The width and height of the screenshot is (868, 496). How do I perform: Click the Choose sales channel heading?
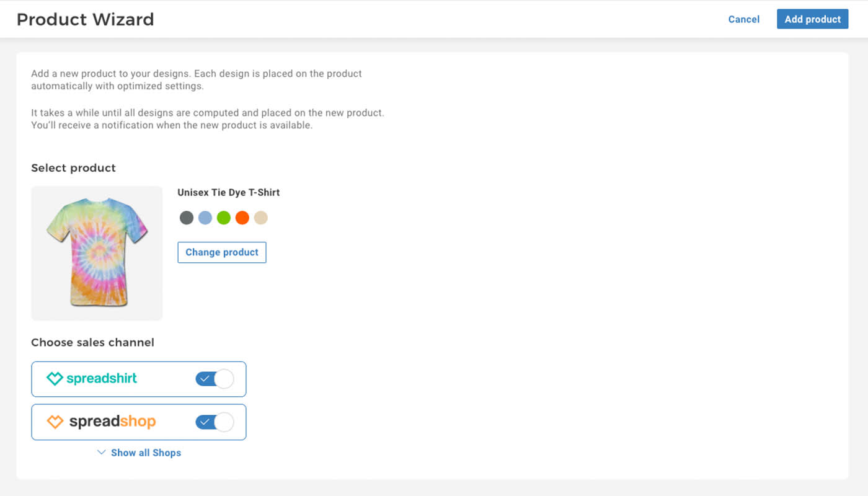click(x=93, y=342)
